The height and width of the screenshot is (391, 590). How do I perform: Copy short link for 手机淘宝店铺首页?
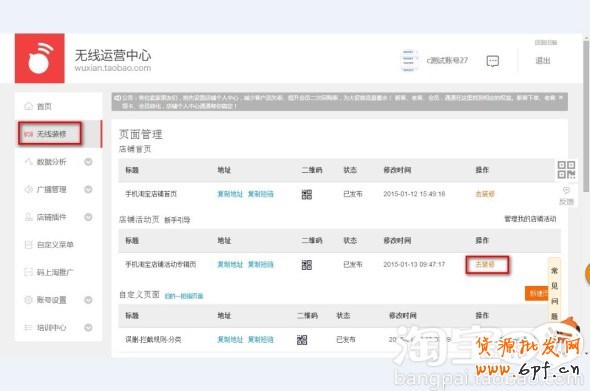click(x=261, y=194)
